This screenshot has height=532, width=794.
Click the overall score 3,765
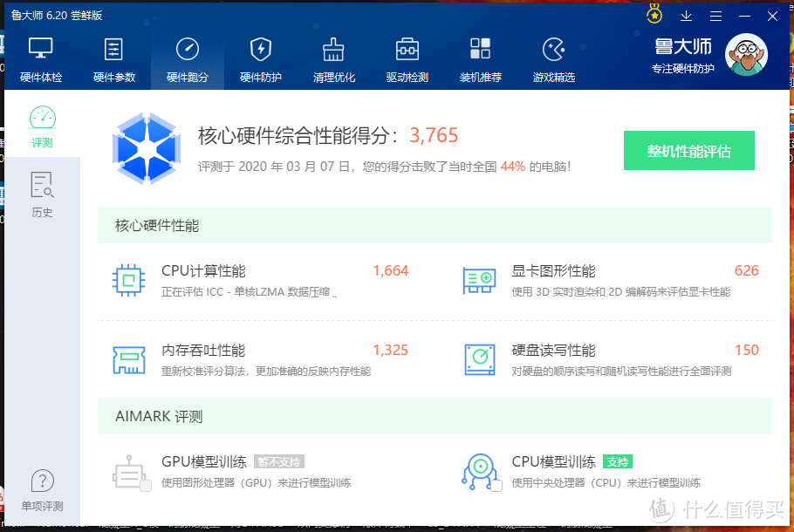coord(434,135)
